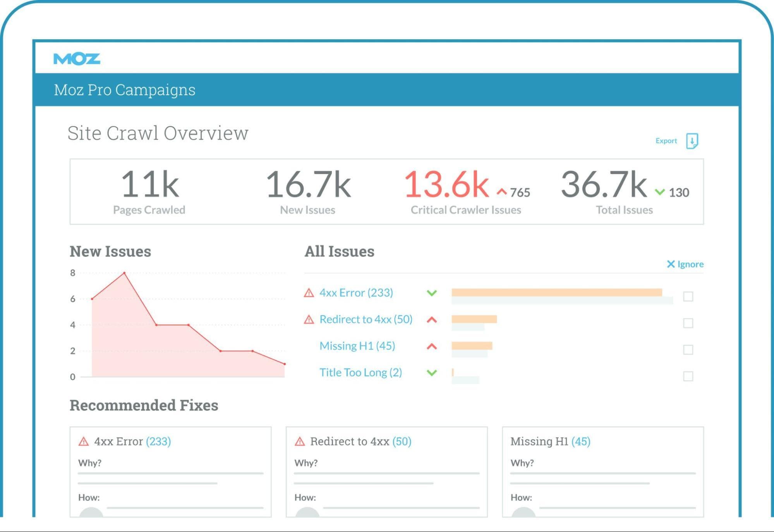Click the peak point on New Issues chart
Image resolution: width=774 pixels, height=532 pixels.
point(124,273)
